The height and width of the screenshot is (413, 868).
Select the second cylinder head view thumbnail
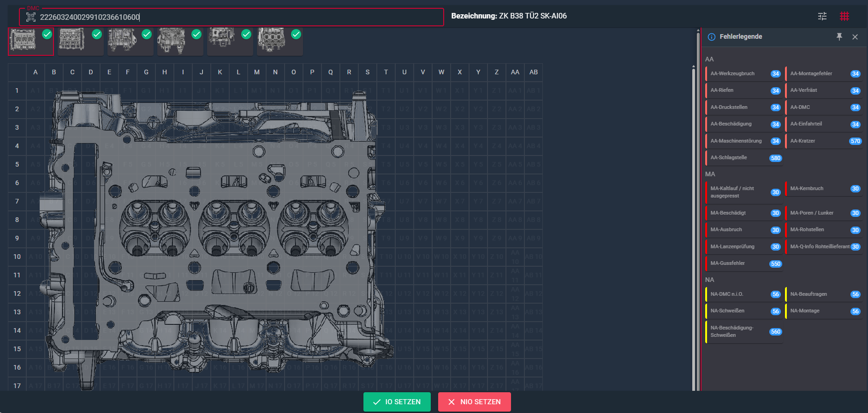(81, 42)
